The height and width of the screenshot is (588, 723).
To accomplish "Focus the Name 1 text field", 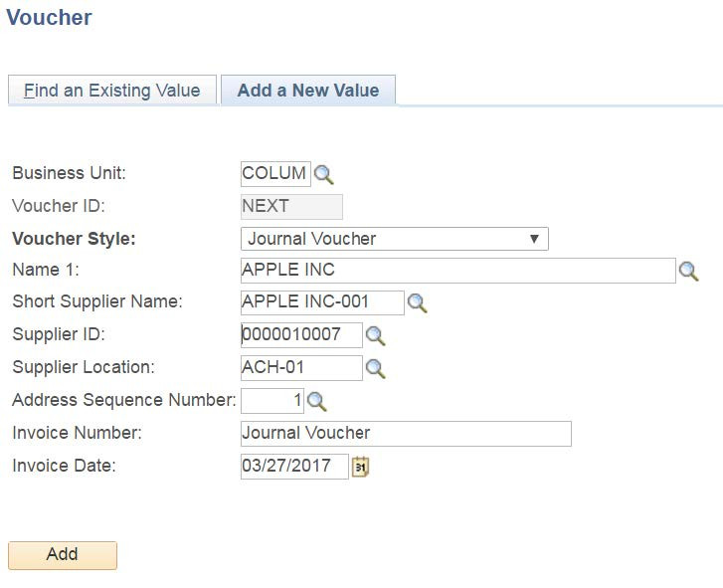I will pos(457,271).
